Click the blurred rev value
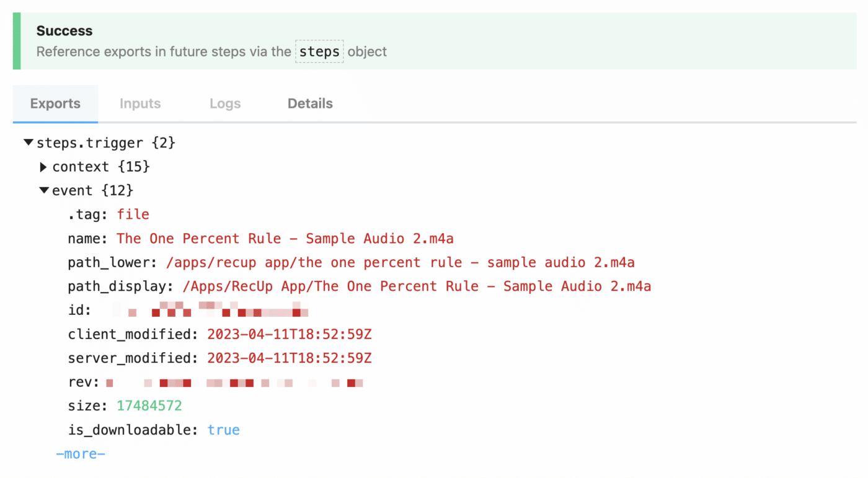The width and height of the screenshot is (868, 478). (x=234, y=383)
